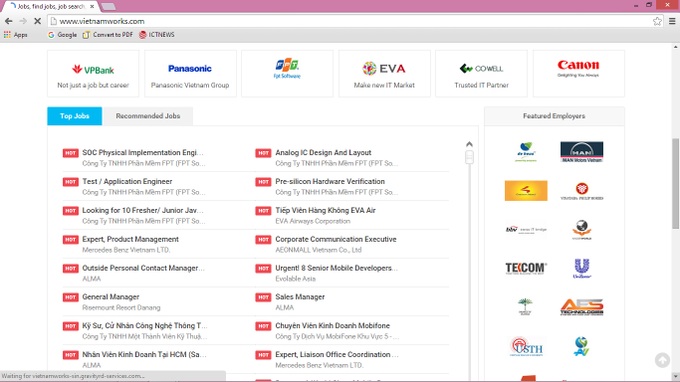
Task: Open Chuyên Viên Kinh Doanh Mobifone job
Action: click(x=332, y=326)
